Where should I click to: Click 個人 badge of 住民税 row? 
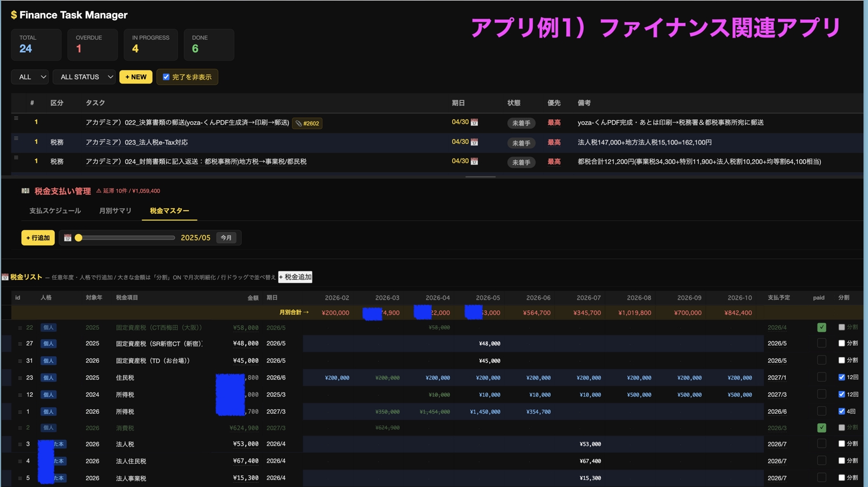coord(48,378)
